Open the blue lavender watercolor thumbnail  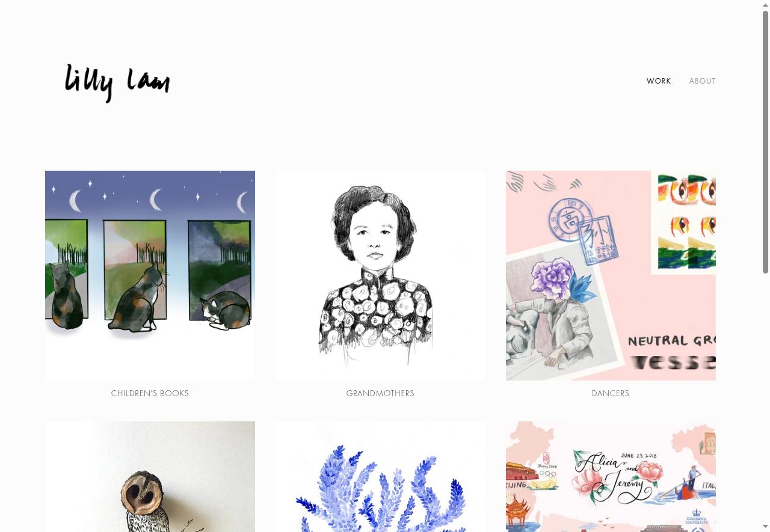click(x=380, y=477)
